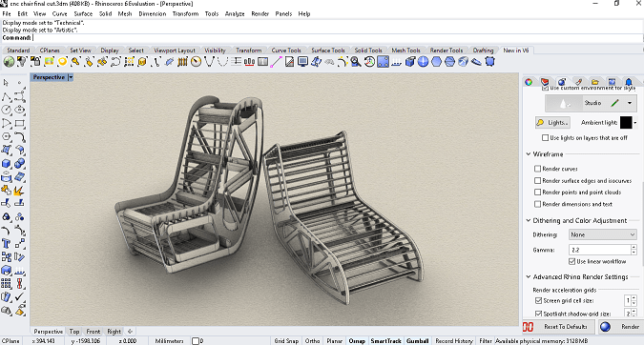Enable Use lights on layers that are off
This screenshot has width=644, height=345.
click(545, 138)
